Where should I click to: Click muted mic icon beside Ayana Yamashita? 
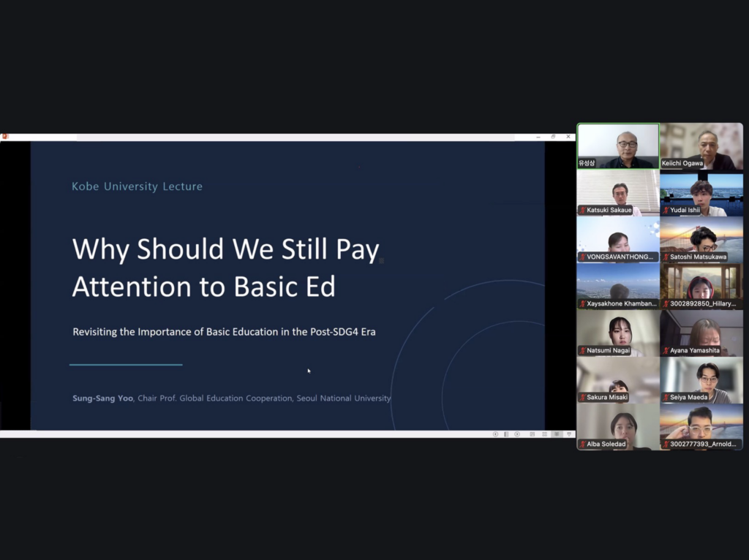[666, 350]
